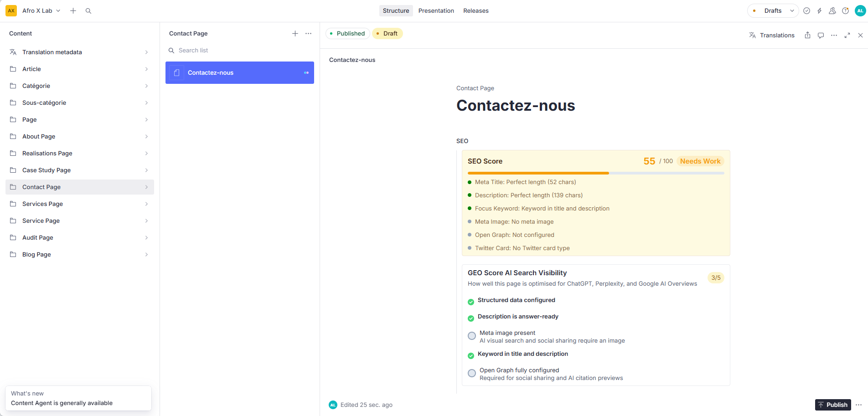Click the lightning bolt activity icon
This screenshot has width=868, height=416.
click(x=819, y=10)
